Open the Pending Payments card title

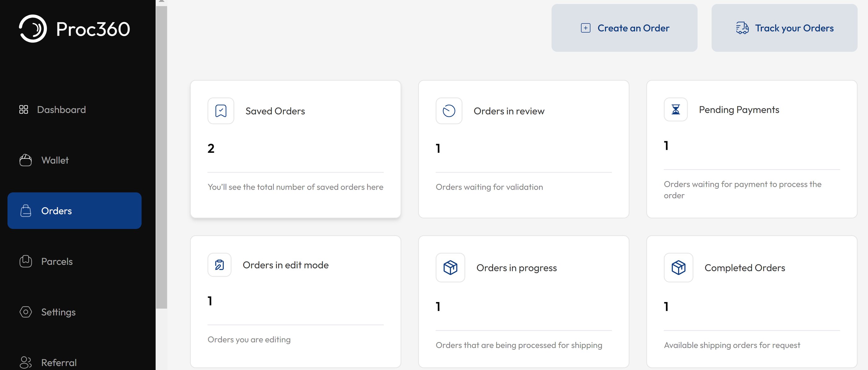coord(739,110)
